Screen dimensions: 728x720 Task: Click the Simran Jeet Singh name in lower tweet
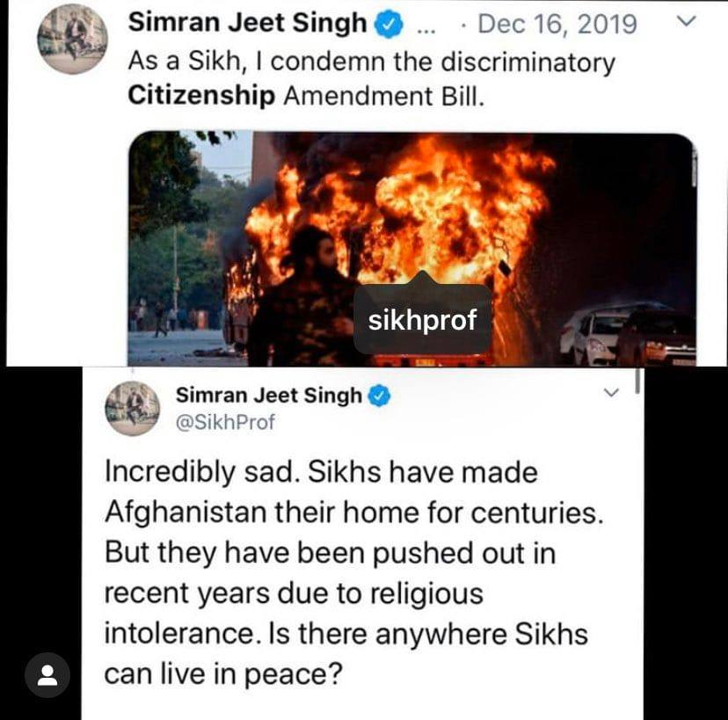coord(269,396)
